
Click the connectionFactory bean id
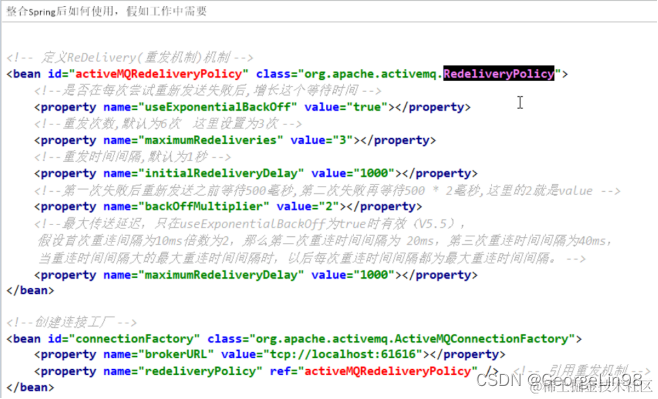coord(134,339)
